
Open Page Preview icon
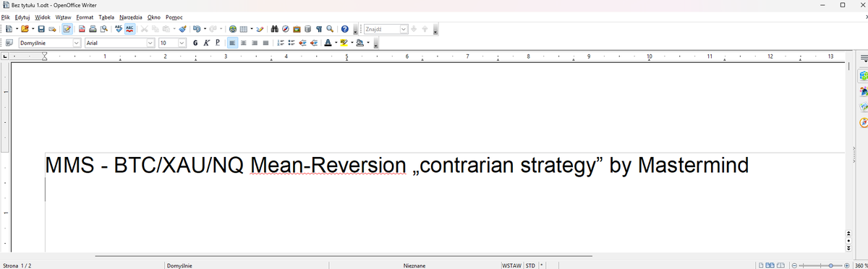tap(104, 29)
